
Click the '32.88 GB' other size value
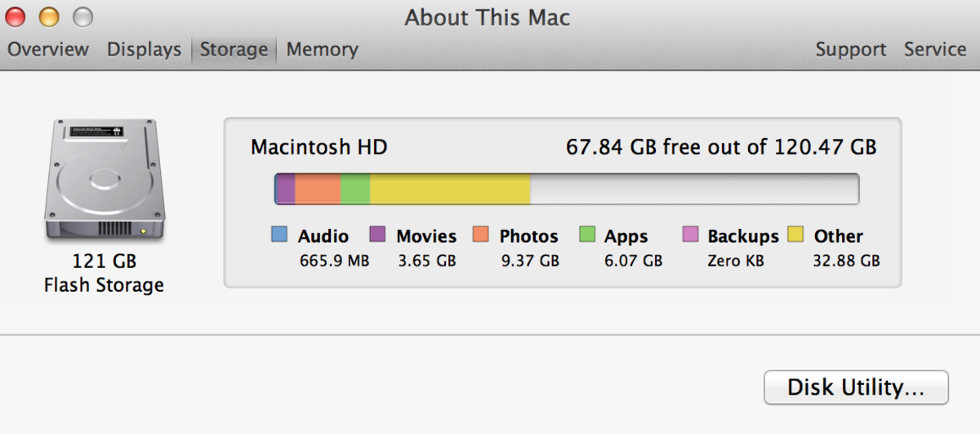[x=846, y=262]
